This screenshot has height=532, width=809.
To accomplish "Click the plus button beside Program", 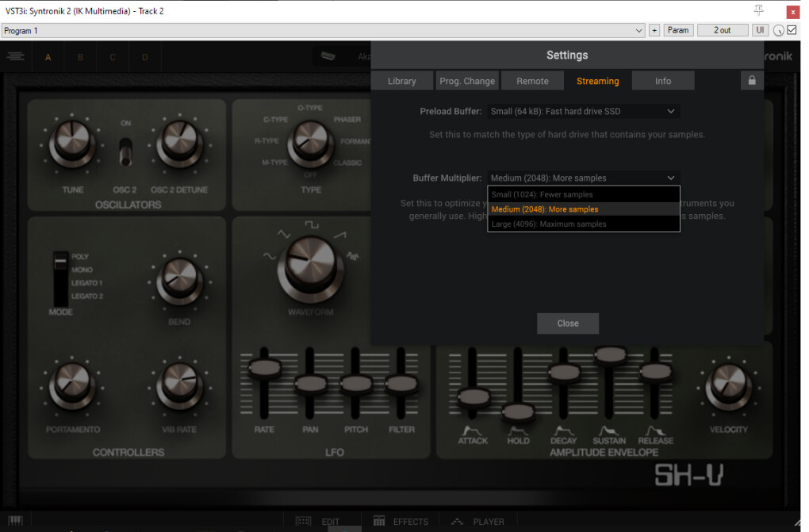I will click(x=654, y=30).
